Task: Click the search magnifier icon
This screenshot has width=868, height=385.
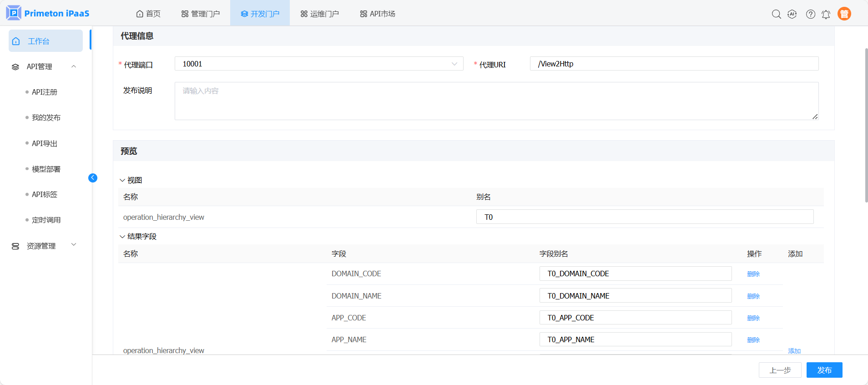Action: point(776,14)
